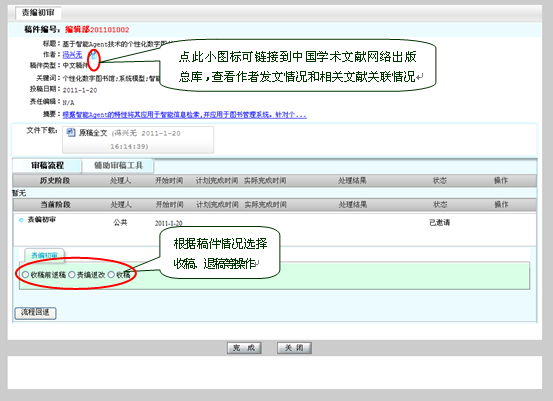Image resolution: width=553 pixels, height=401 pixels.
Task: Click the 当前阶段 column header
Action: point(55,205)
